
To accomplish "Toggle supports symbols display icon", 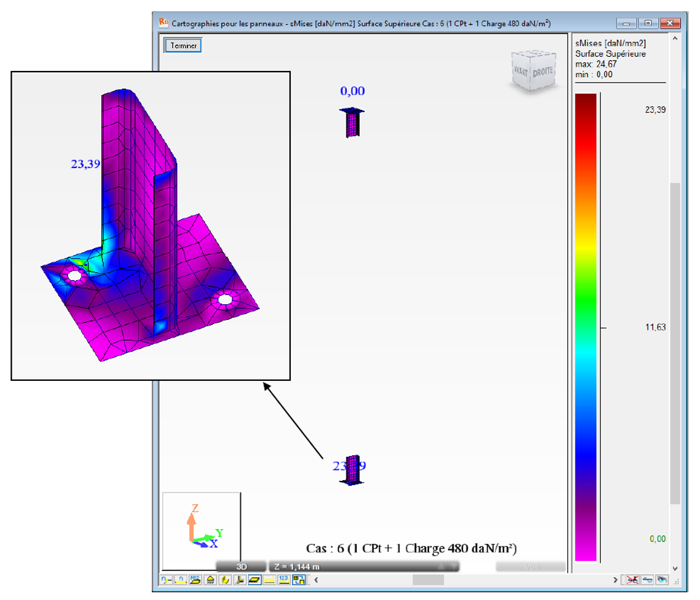I will [x=210, y=580].
